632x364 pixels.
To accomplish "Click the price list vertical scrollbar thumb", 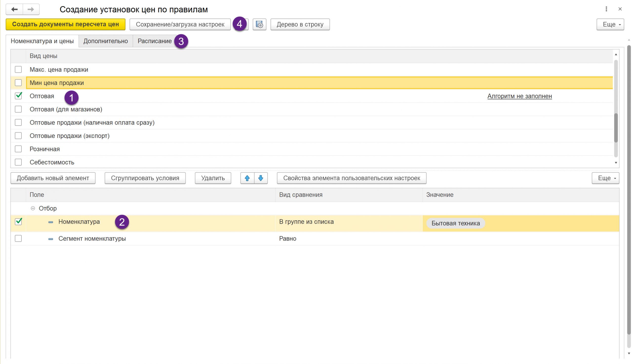I will tap(616, 128).
